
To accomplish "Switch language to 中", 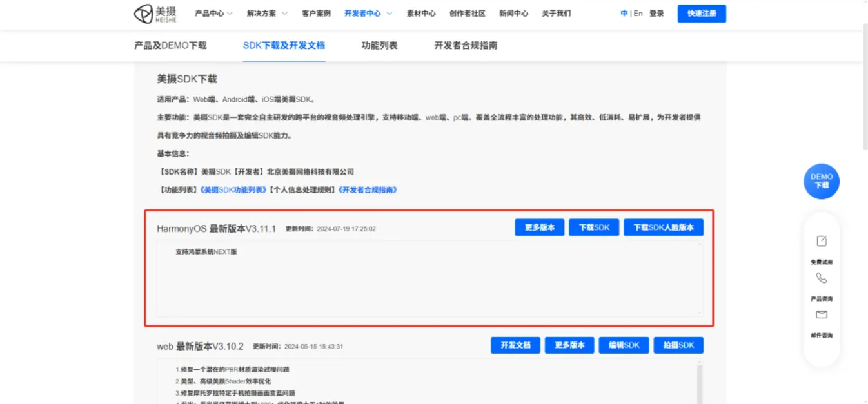I will 624,14.
